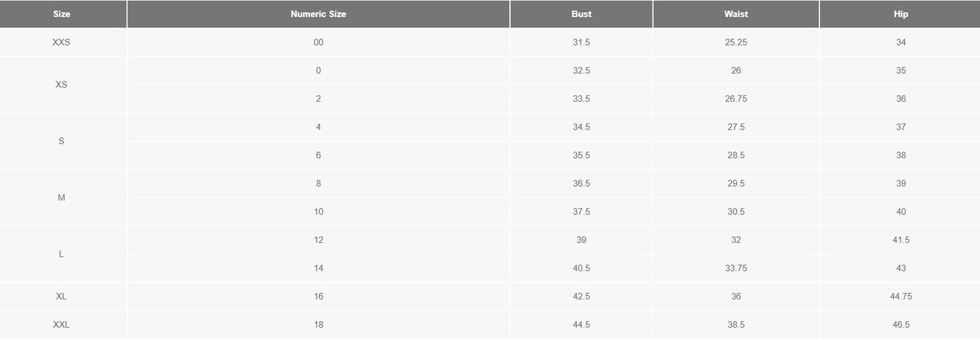
Task: Click numeric size 14 cell
Action: [x=318, y=268]
